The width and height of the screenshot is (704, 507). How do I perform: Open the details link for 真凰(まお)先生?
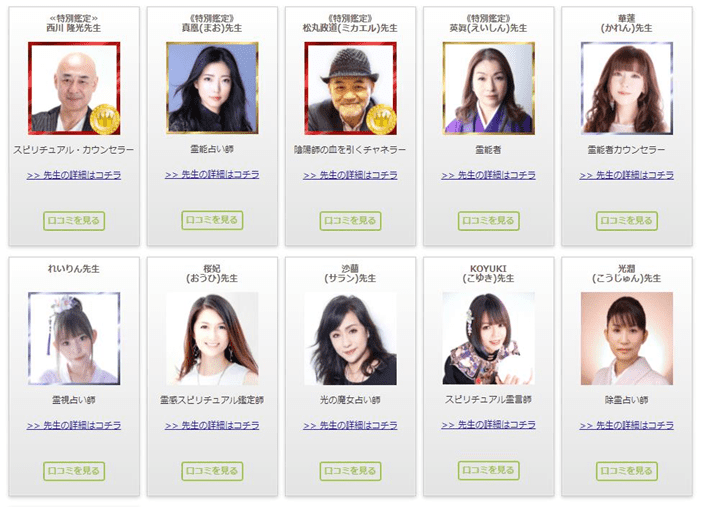[x=212, y=175]
